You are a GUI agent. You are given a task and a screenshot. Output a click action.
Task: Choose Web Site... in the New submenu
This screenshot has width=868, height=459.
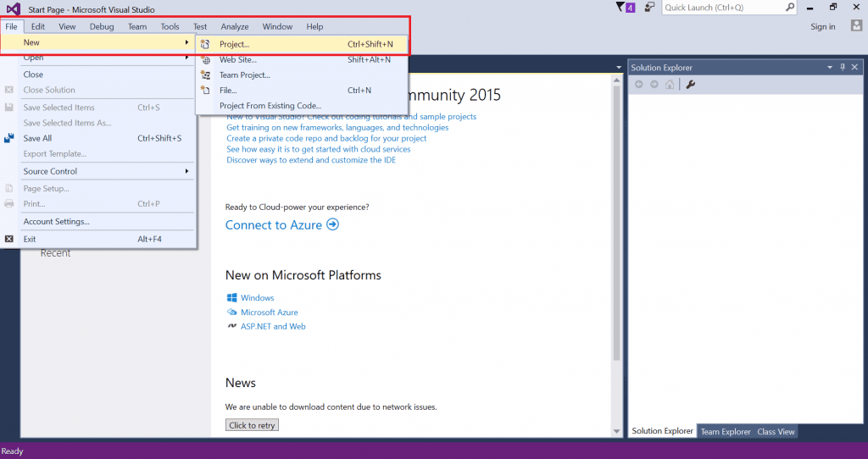(238, 59)
